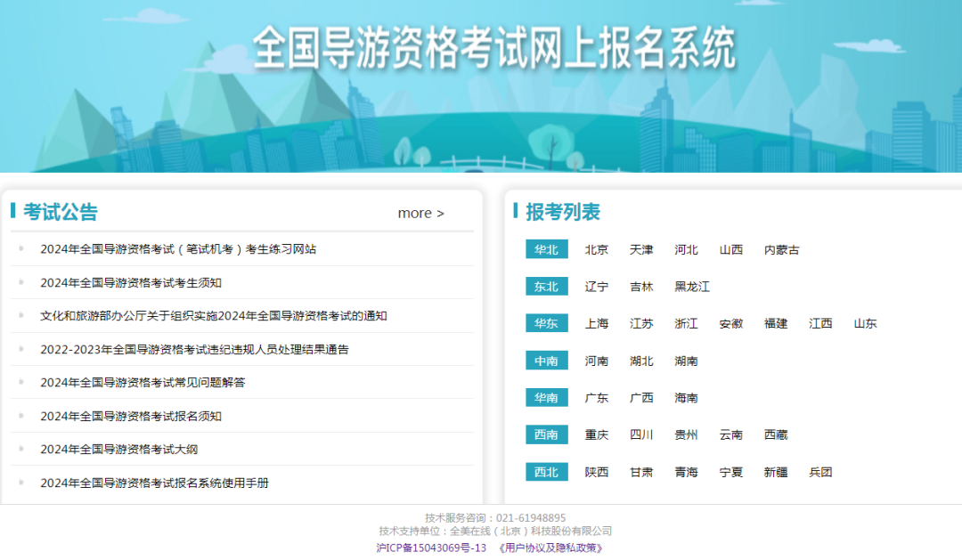Select the 华北 region label
962x560 pixels.
click(546, 249)
